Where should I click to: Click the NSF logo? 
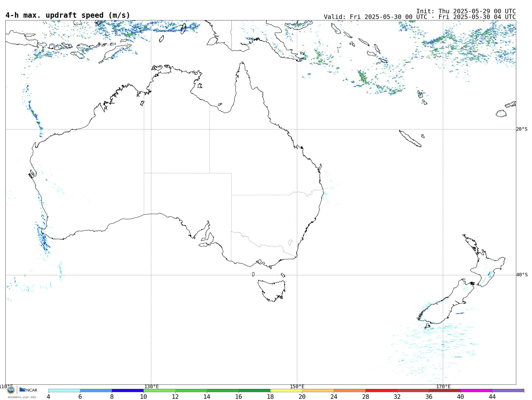11,390
